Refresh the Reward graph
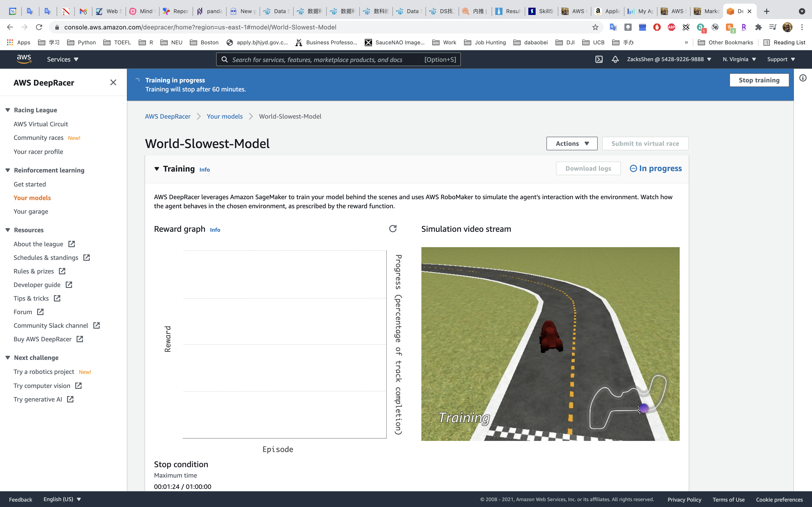The height and width of the screenshot is (507, 812). (393, 229)
